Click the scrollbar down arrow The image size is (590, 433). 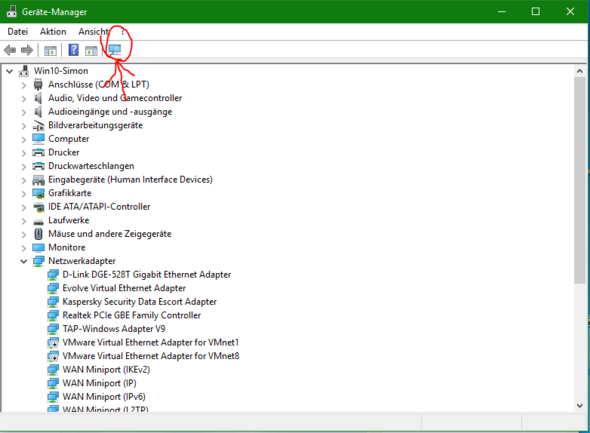(x=579, y=406)
